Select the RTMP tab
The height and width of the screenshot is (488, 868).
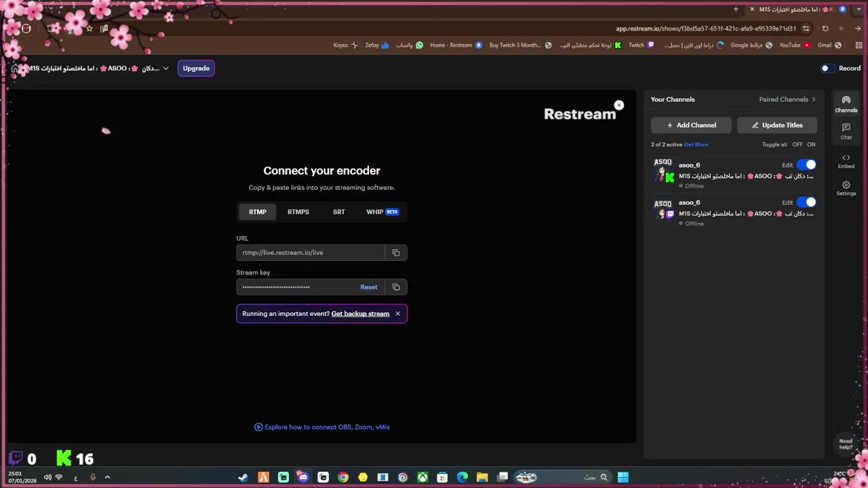pyautogui.click(x=258, y=212)
